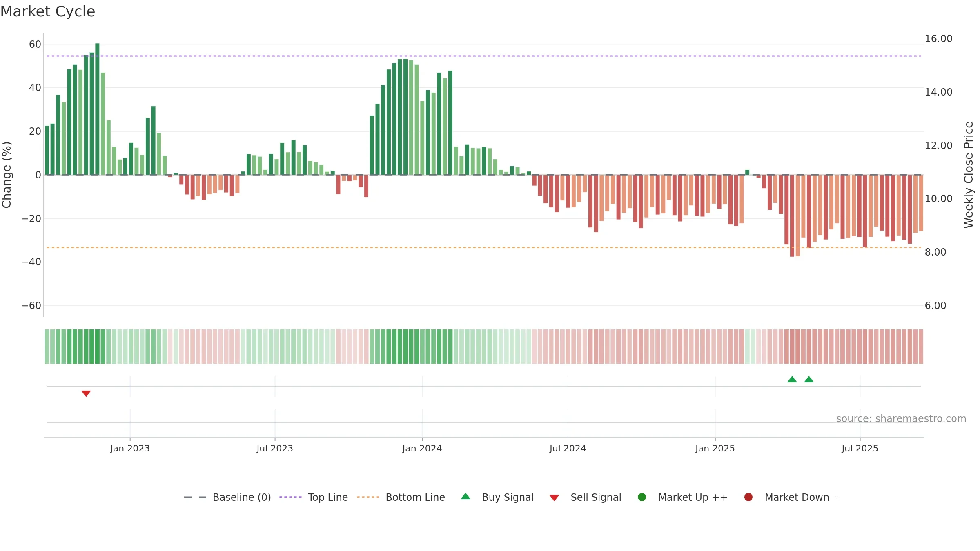Click the green Buy Signal legend triangle icon
The image size is (980, 551).
[x=465, y=496]
